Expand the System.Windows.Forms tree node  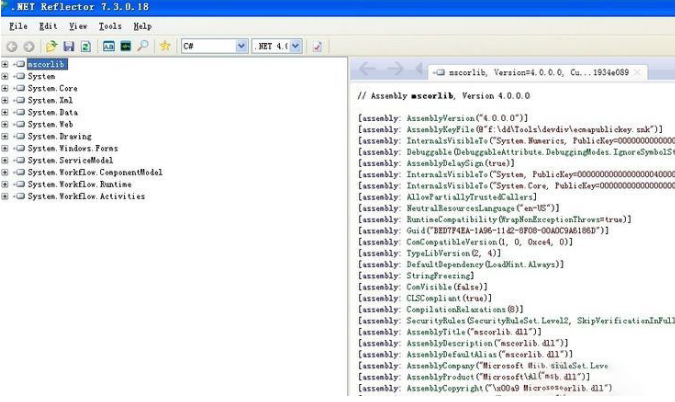coord(5,148)
